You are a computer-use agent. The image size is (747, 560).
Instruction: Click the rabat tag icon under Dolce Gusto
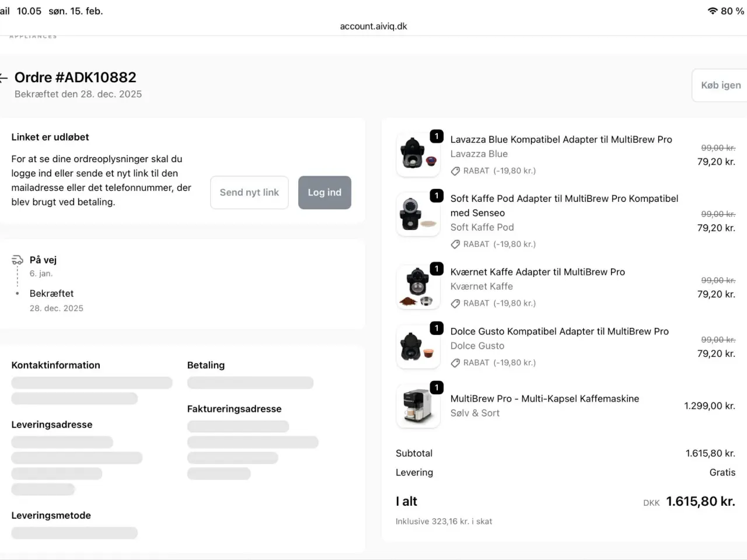455,363
